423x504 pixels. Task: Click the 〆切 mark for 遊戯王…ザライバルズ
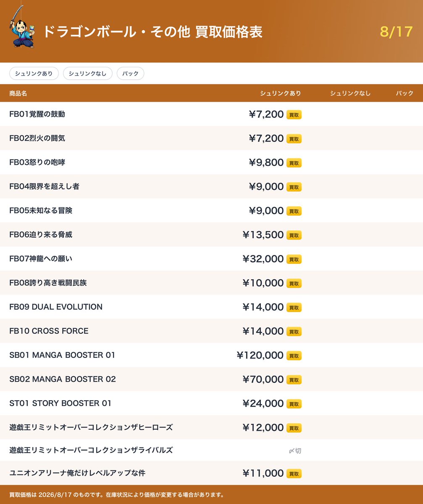click(x=295, y=451)
